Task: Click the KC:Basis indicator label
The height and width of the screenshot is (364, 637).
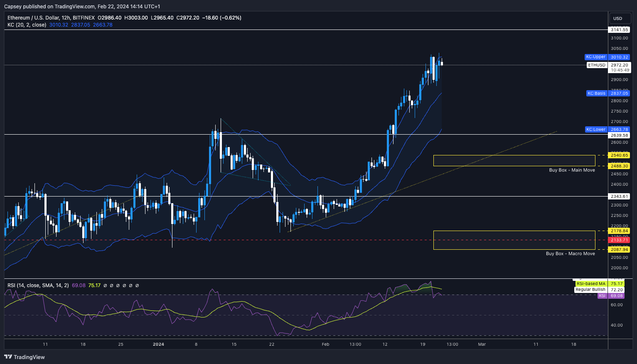Action: [x=596, y=93]
